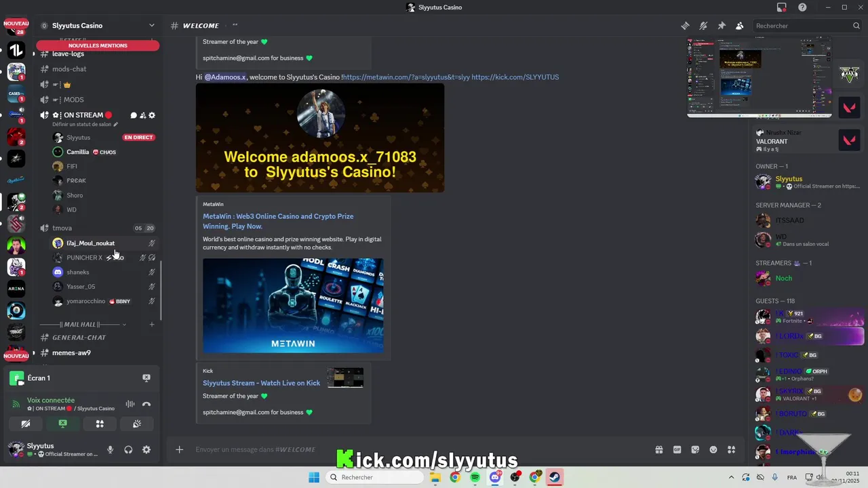Screen dimensions: 868x488
Task: Deafen using the headphones icon
Action: [x=128, y=449]
